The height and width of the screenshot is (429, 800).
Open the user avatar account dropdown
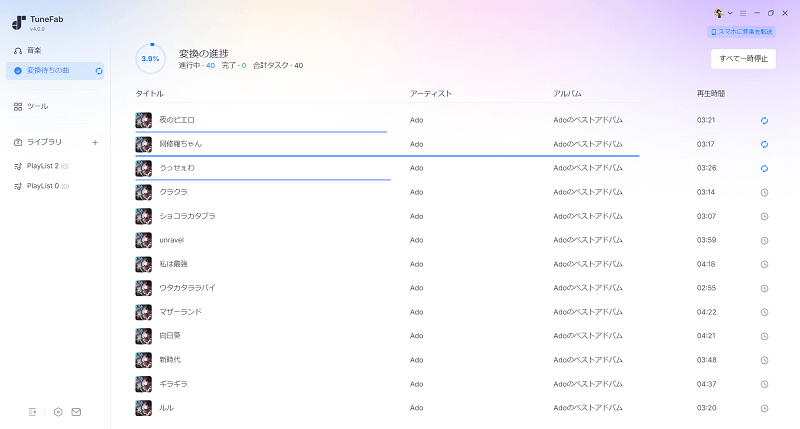click(x=723, y=13)
